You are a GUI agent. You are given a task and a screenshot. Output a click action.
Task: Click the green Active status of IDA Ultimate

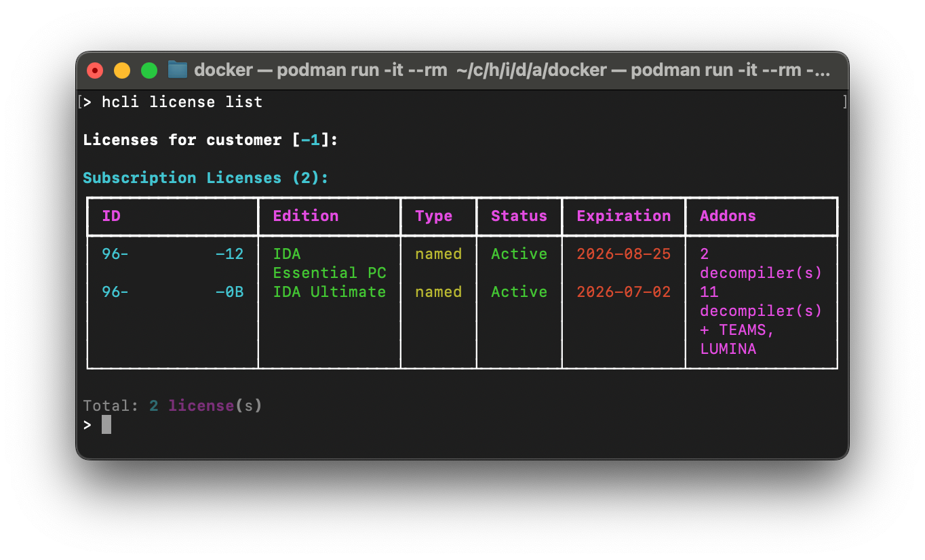519,292
